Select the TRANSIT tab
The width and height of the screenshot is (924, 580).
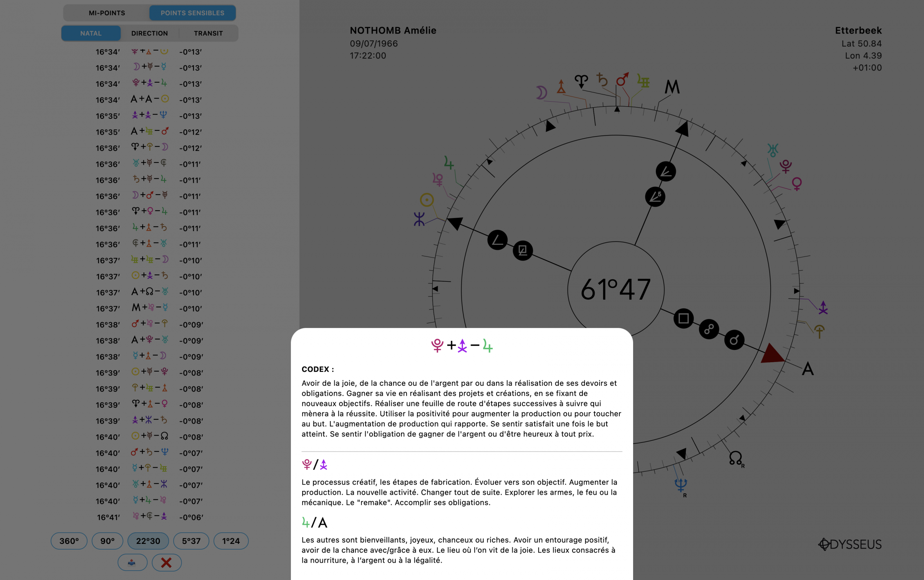point(208,33)
